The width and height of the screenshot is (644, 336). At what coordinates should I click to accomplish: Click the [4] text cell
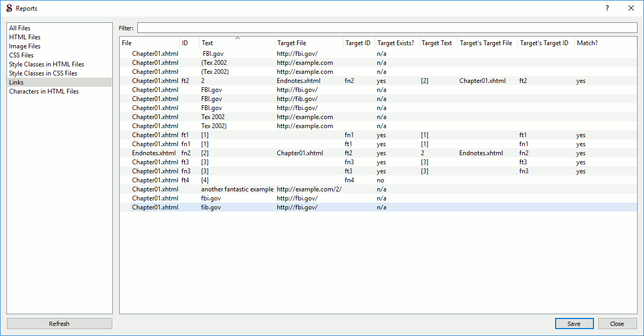point(205,180)
